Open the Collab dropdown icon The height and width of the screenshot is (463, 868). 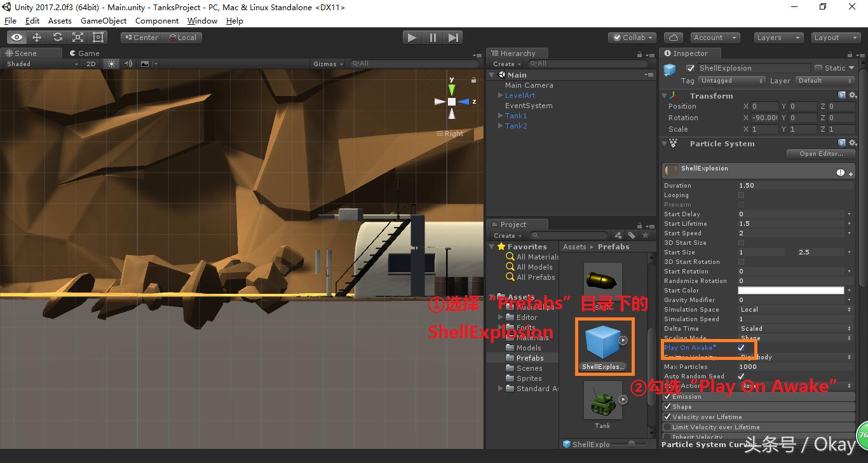pos(649,38)
